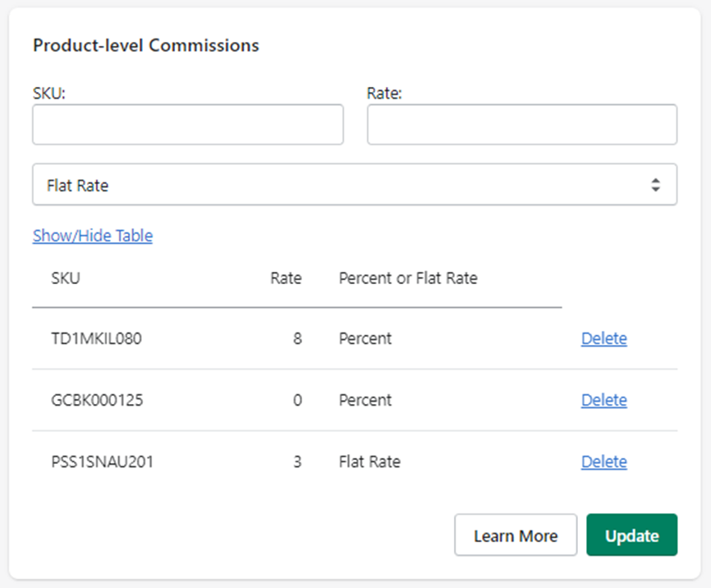Save changes with the Update button
The width and height of the screenshot is (711, 588).
click(x=631, y=535)
